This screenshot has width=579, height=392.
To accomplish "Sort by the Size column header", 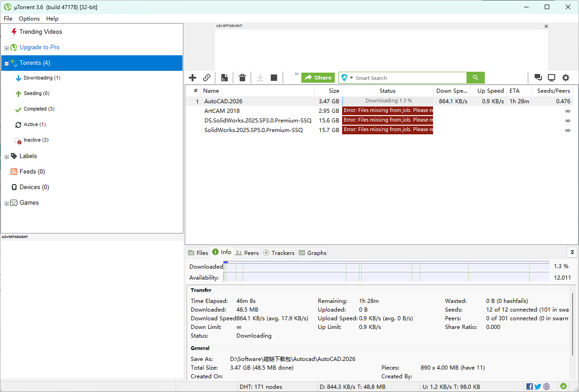I will point(328,91).
